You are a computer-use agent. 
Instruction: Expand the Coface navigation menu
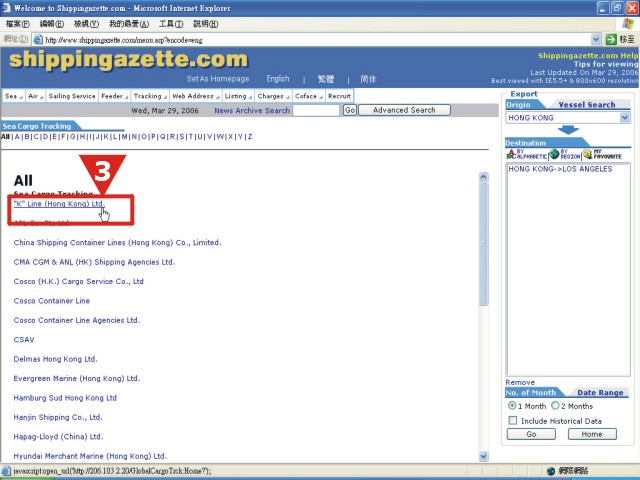(x=308, y=96)
